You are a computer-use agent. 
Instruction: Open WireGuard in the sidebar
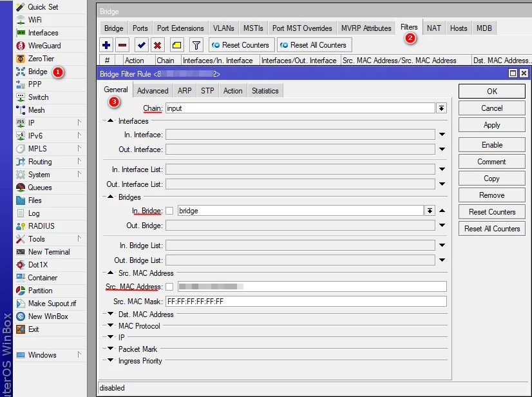coord(44,46)
